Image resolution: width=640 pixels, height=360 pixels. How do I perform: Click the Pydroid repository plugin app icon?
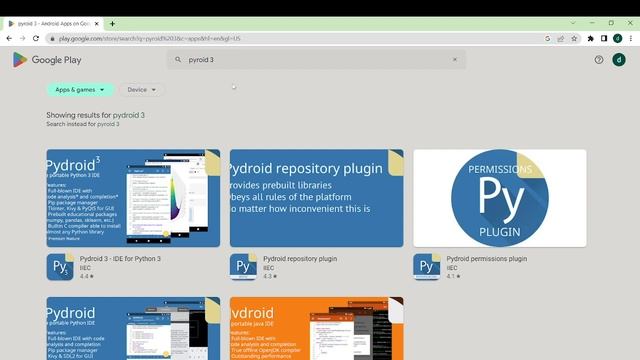[243, 267]
